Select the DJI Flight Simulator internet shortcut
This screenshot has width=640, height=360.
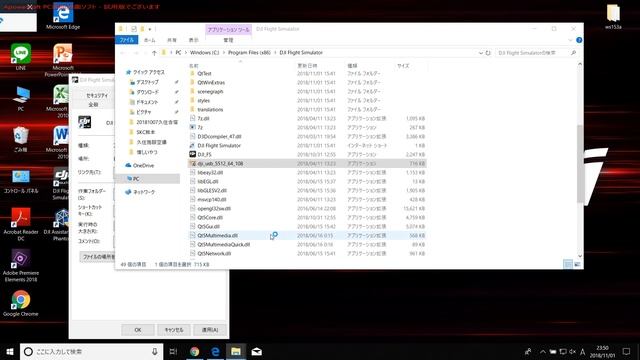tap(219, 145)
